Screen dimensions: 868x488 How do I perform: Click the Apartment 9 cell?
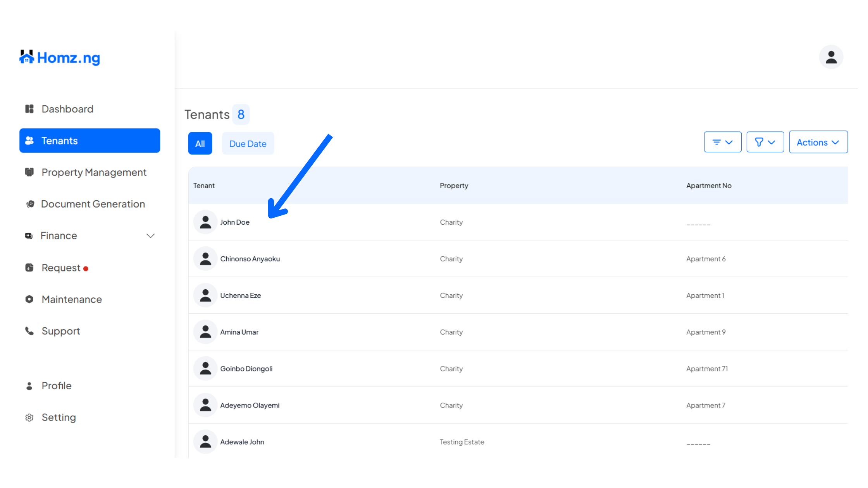pyautogui.click(x=706, y=332)
